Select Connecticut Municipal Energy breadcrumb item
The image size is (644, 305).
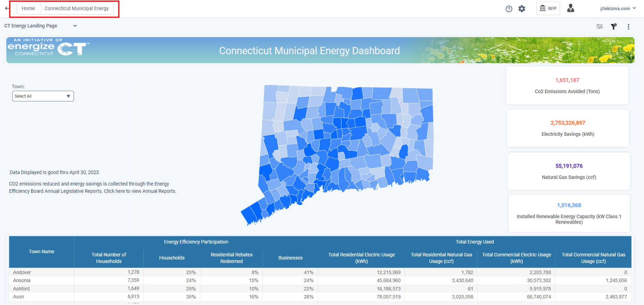click(76, 8)
